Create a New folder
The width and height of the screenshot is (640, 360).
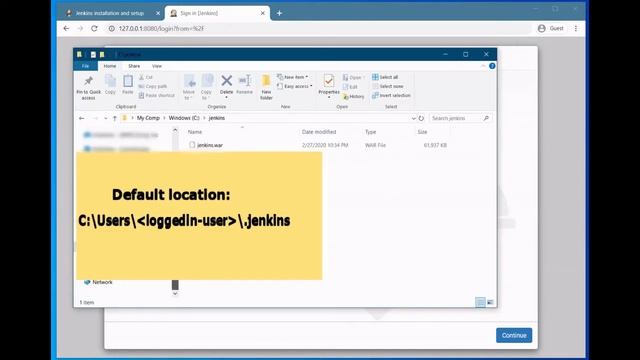[x=266, y=87]
